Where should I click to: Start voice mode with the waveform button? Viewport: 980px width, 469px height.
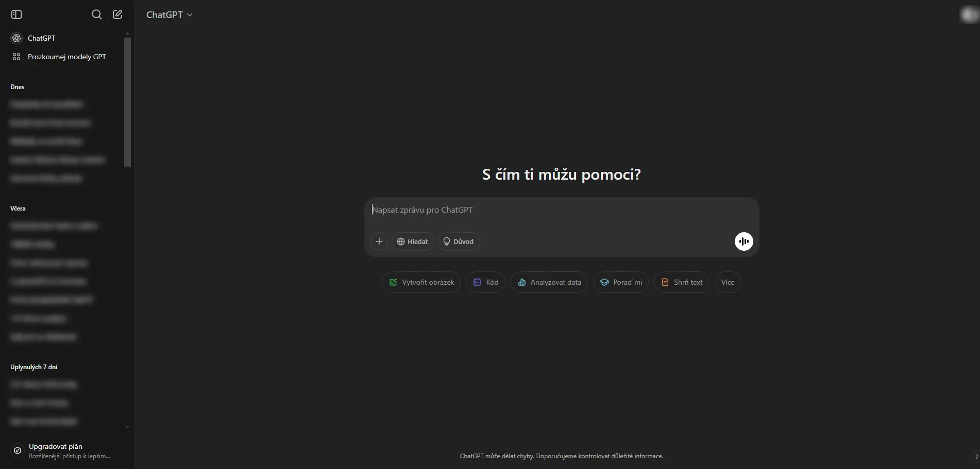point(744,241)
